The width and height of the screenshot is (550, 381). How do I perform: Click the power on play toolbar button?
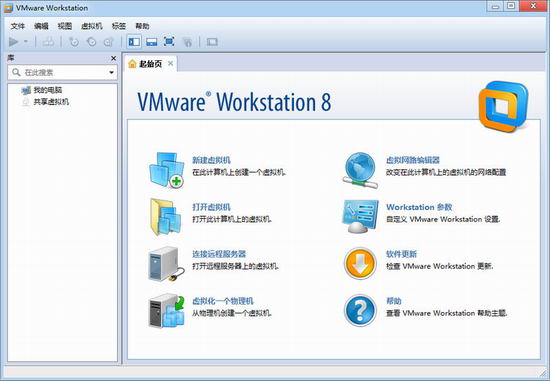tap(14, 42)
